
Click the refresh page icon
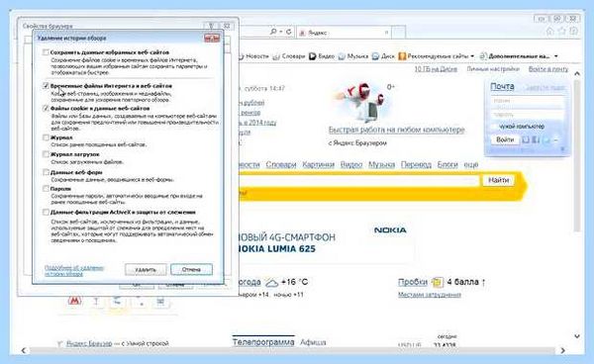point(289,33)
